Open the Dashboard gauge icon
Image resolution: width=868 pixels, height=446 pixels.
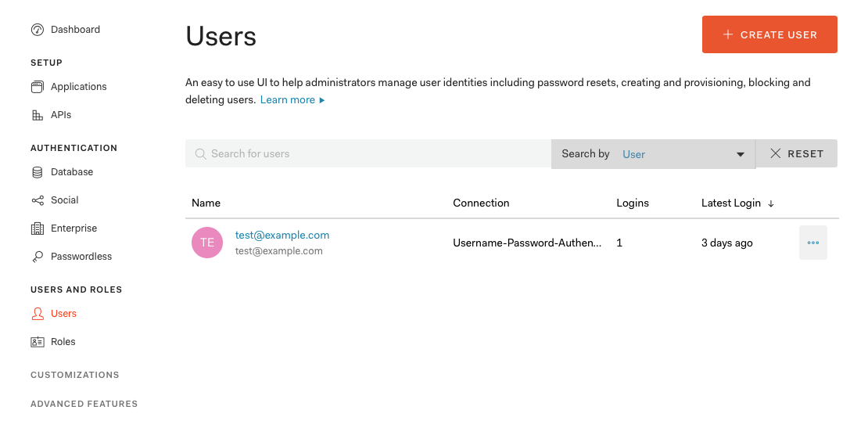(38, 30)
